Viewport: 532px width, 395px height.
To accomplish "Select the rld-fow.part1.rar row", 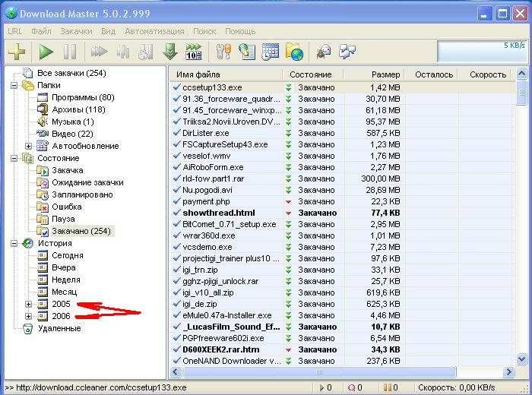I will click(x=342, y=179).
